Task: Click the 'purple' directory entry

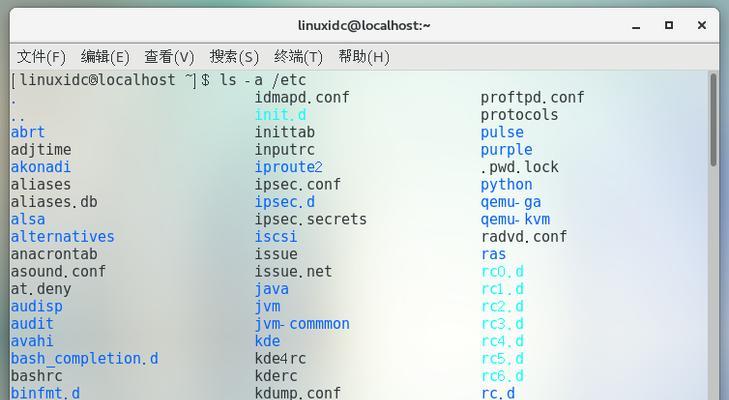Action: pos(506,150)
